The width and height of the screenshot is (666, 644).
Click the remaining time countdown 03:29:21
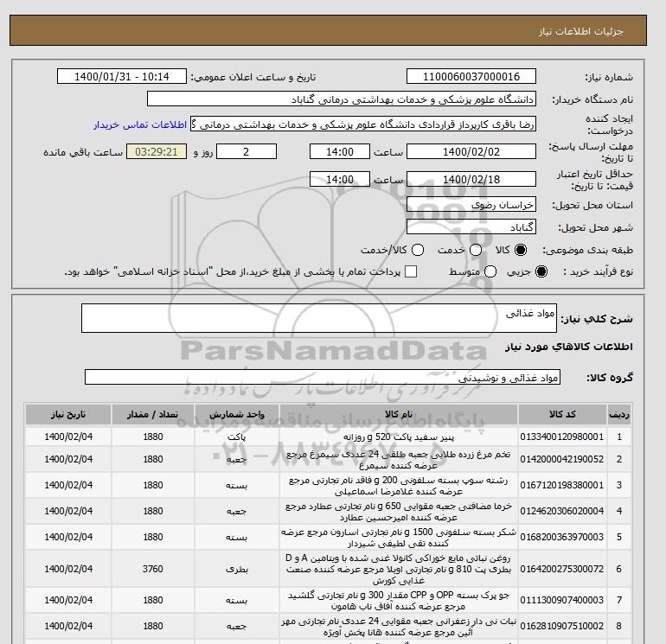point(157,151)
